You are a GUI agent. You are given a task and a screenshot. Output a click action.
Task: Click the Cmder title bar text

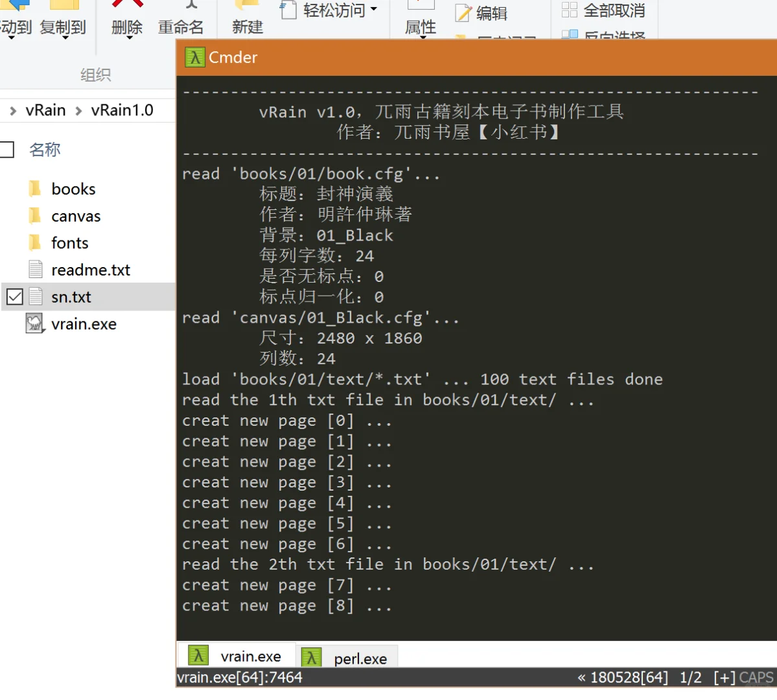233,58
